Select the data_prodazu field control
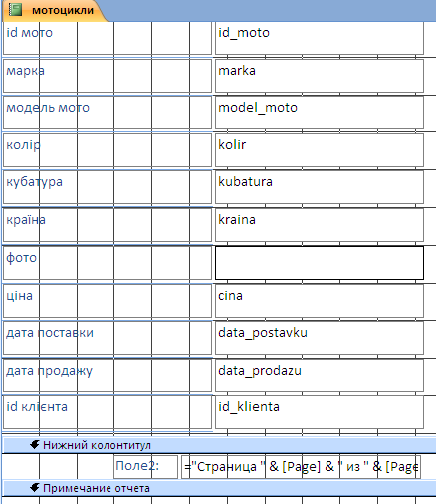This screenshot has width=436, height=504. coord(320,376)
